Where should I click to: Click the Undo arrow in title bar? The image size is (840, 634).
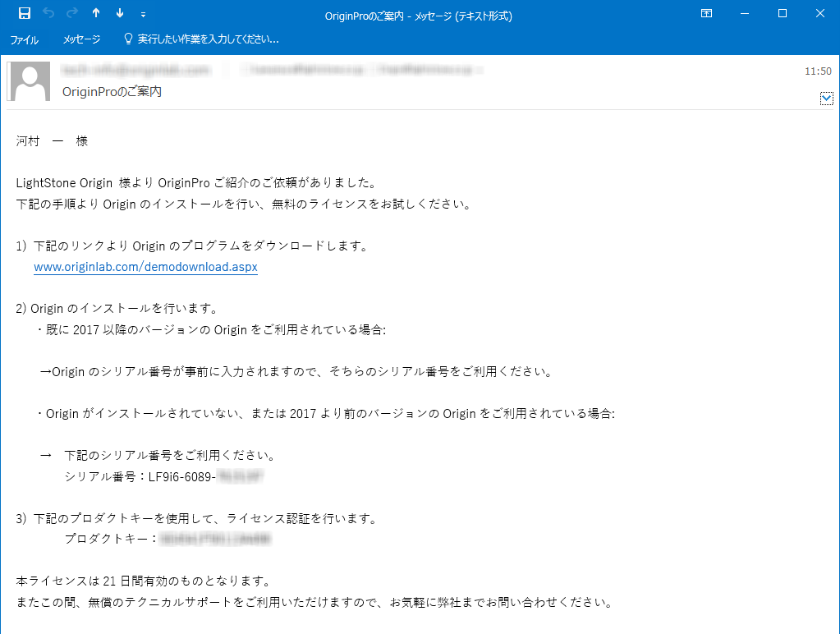coord(48,13)
